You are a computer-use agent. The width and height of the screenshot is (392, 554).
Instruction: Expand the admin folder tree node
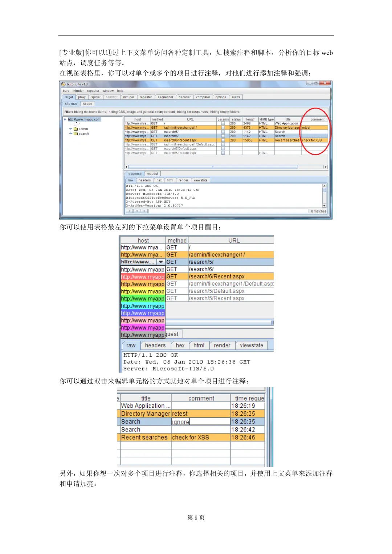tap(71, 129)
